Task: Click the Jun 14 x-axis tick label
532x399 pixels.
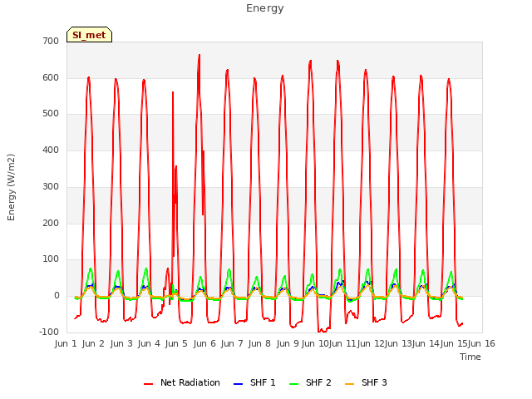Action: [x=426, y=343]
